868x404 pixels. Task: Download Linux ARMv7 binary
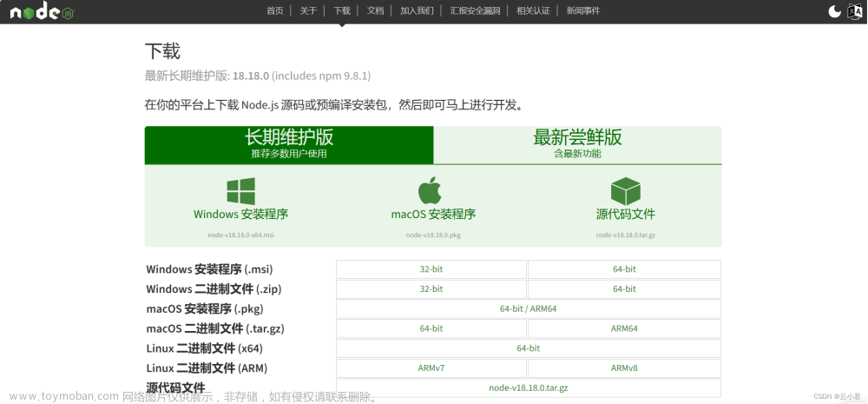click(x=431, y=368)
